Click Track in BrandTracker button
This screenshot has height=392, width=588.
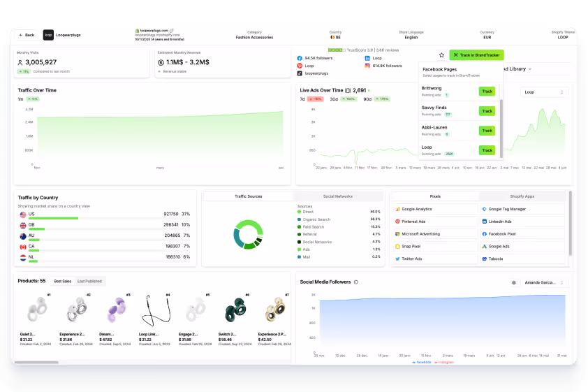(477, 55)
